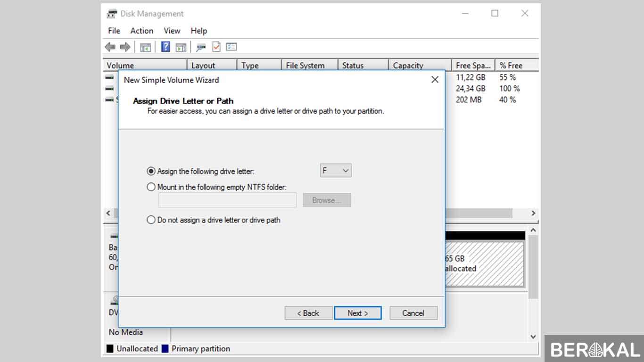Click the Disk Management title bar icon
This screenshot has width=644, height=362.
pyautogui.click(x=112, y=14)
